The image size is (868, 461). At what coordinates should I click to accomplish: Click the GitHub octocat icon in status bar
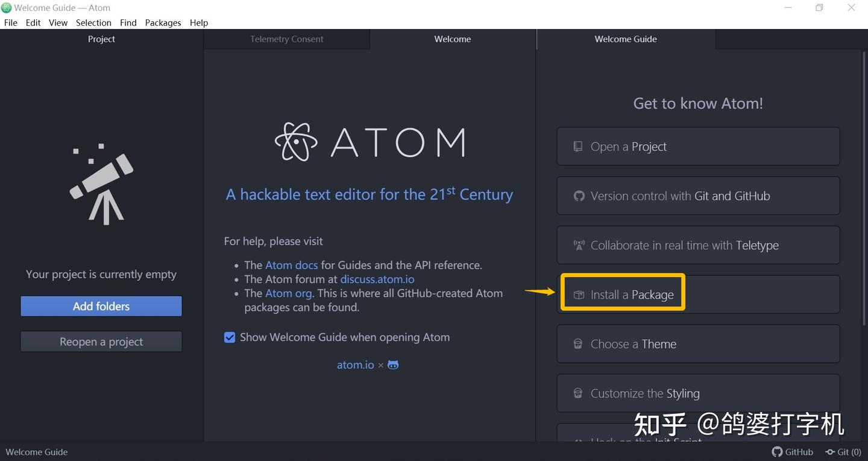click(778, 451)
